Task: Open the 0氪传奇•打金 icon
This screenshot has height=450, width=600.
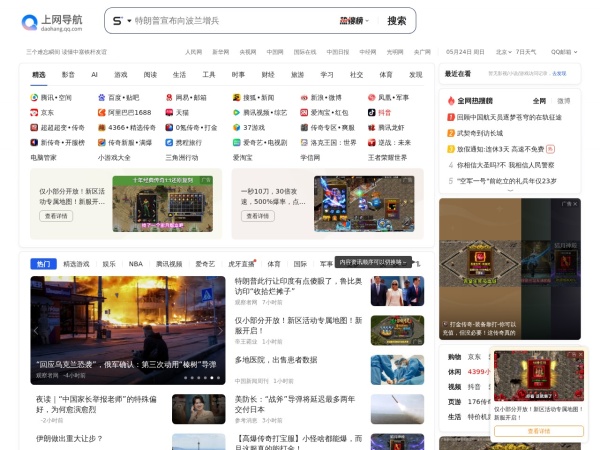Action: tap(169, 127)
